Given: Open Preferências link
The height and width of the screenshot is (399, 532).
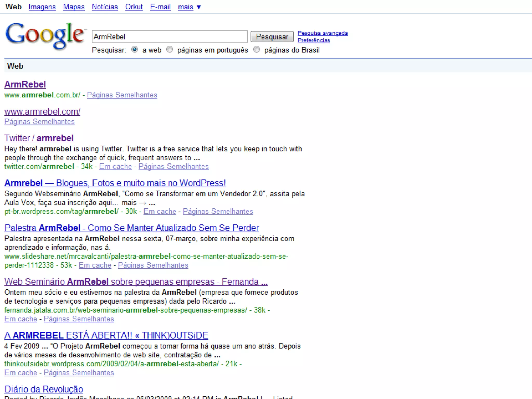Looking at the screenshot, I should pyautogui.click(x=314, y=40).
